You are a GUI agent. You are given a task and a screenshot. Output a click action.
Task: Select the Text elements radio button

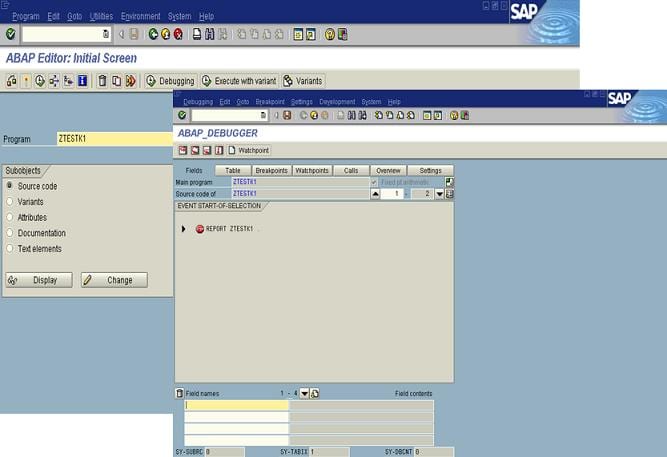click(10, 248)
